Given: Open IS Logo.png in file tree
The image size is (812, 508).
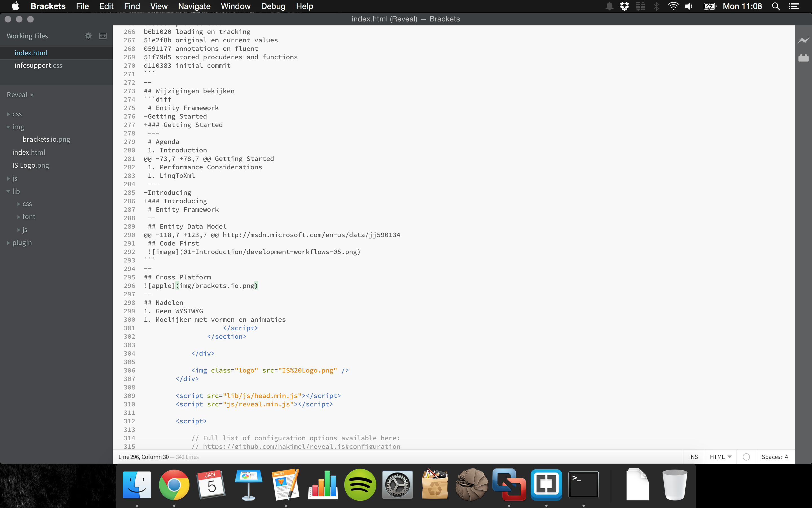Looking at the screenshot, I should (30, 165).
